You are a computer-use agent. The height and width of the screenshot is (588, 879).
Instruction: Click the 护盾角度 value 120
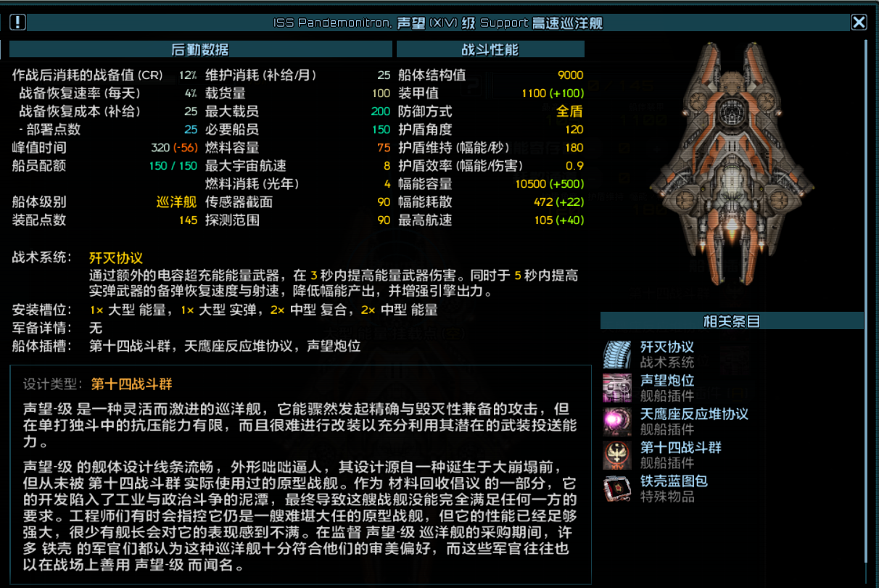[574, 129]
